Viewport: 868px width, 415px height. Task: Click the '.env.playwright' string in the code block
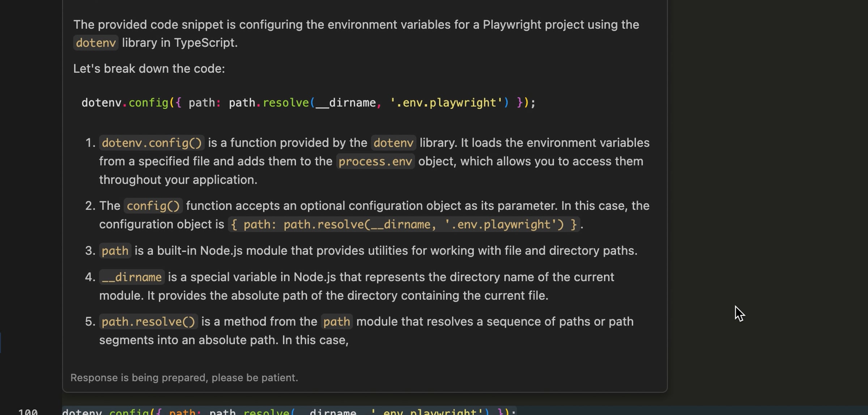point(446,103)
